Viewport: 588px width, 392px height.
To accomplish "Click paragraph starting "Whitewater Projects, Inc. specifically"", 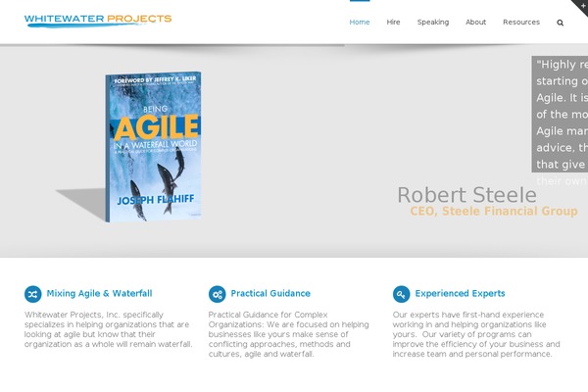I will click(x=109, y=329).
